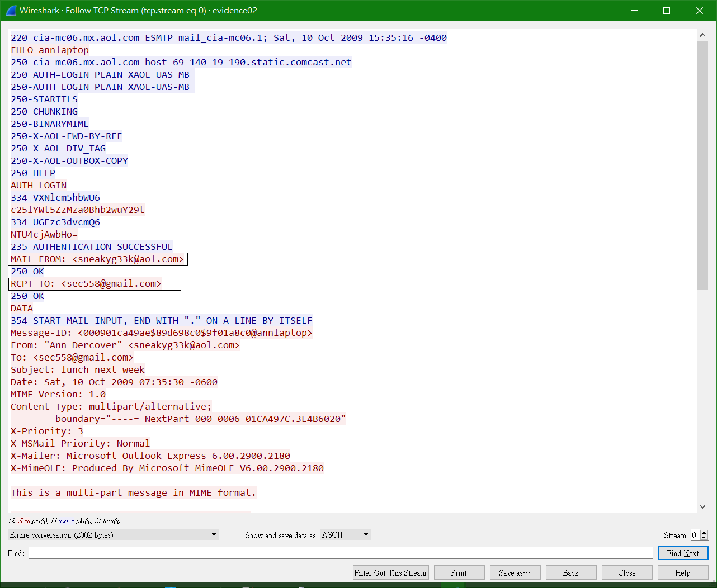Click the 'c25lYWt5ZzMza0Bhb2wuY29t' line

pos(78,210)
